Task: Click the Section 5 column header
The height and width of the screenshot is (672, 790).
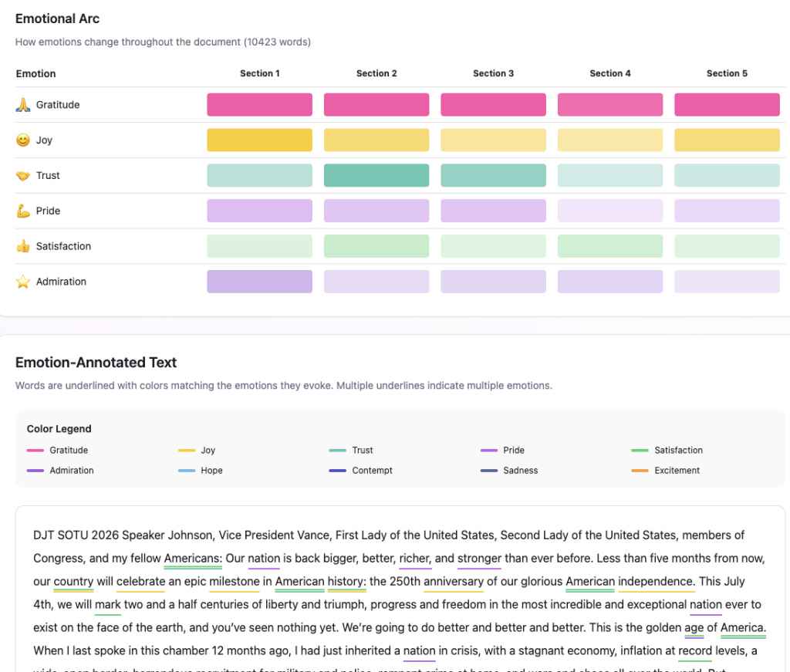Action: 727,73
